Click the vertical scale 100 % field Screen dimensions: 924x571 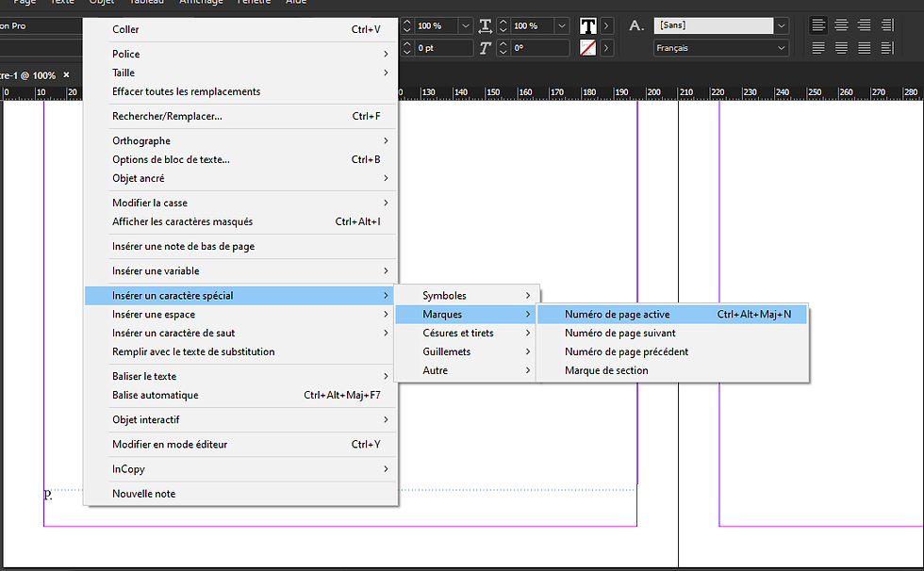point(436,25)
